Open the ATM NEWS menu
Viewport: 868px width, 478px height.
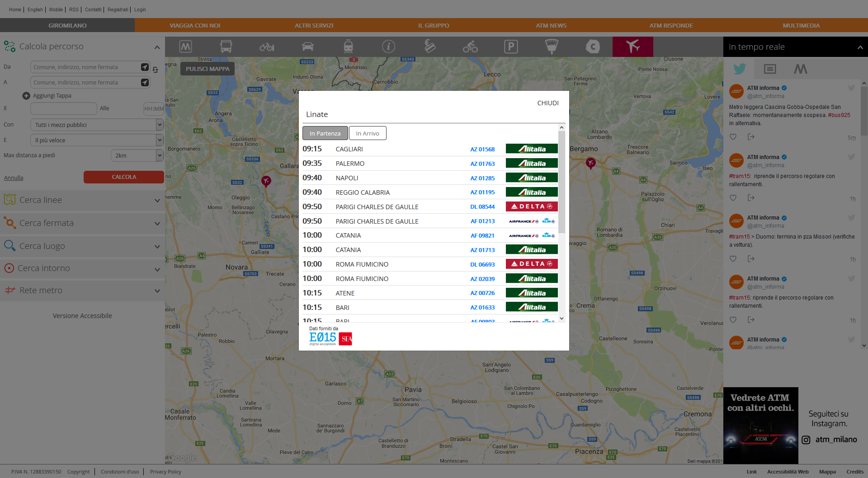click(551, 25)
